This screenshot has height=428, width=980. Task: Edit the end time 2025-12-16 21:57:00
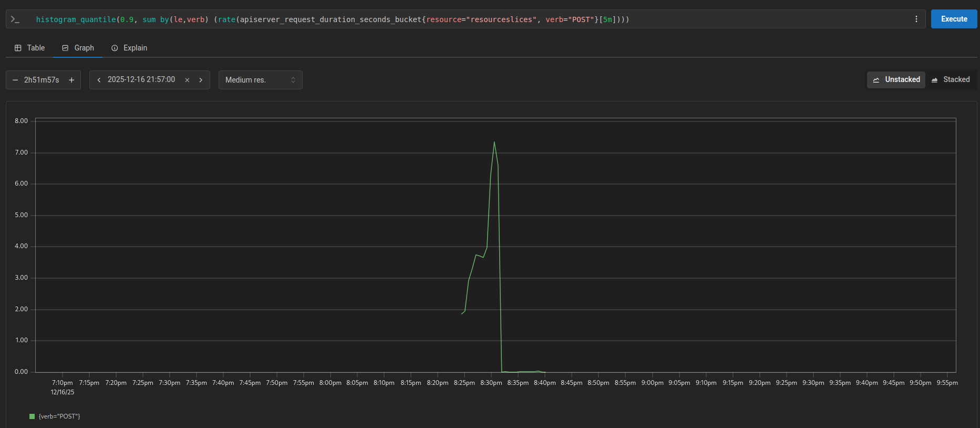141,80
